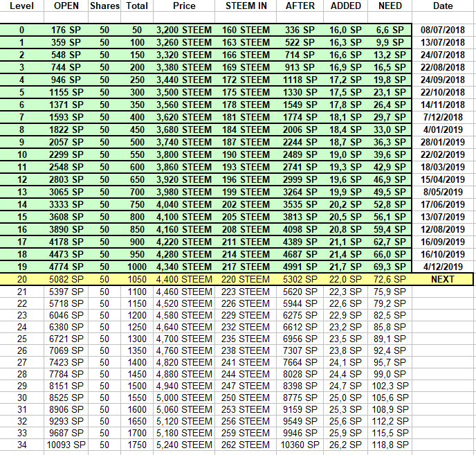Click the Total cell showing 1000

pyautogui.click(x=137, y=267)
